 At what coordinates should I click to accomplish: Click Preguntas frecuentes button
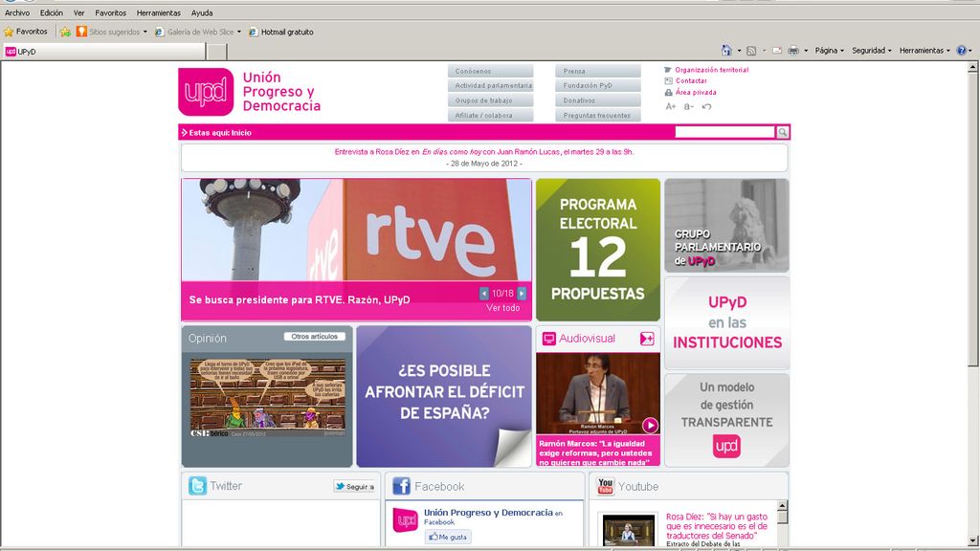pyautogui.click(x=598, y=116)
